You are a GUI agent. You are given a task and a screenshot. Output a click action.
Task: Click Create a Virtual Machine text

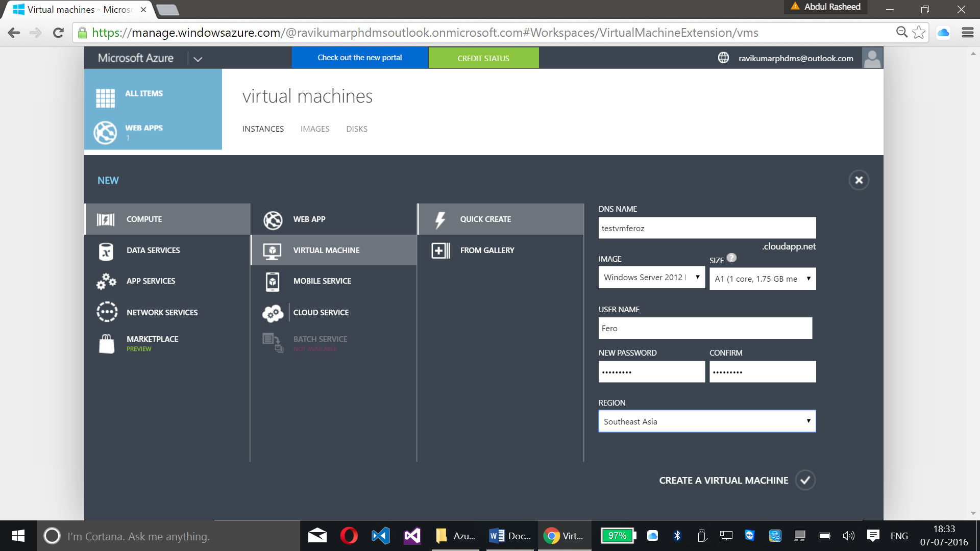[x=723, y=480]
